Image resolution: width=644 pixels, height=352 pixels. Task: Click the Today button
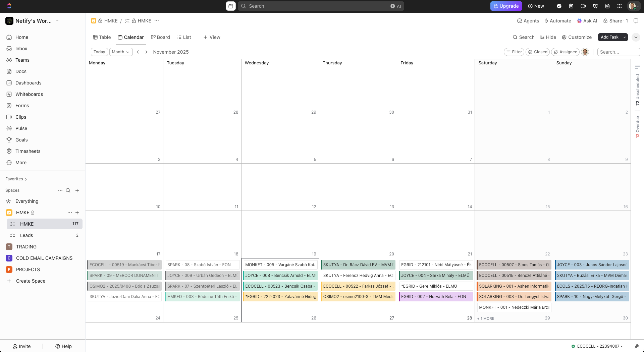point(99,52)
